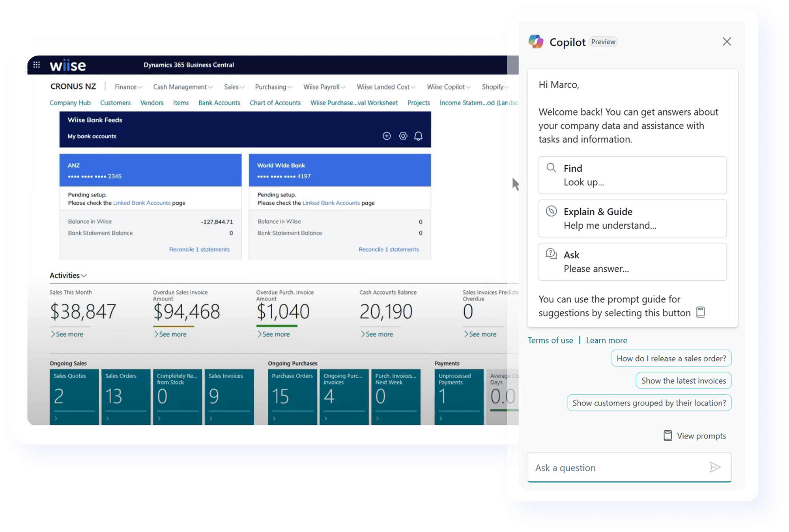Select the Explain & Guide option

tap(632, 218)
